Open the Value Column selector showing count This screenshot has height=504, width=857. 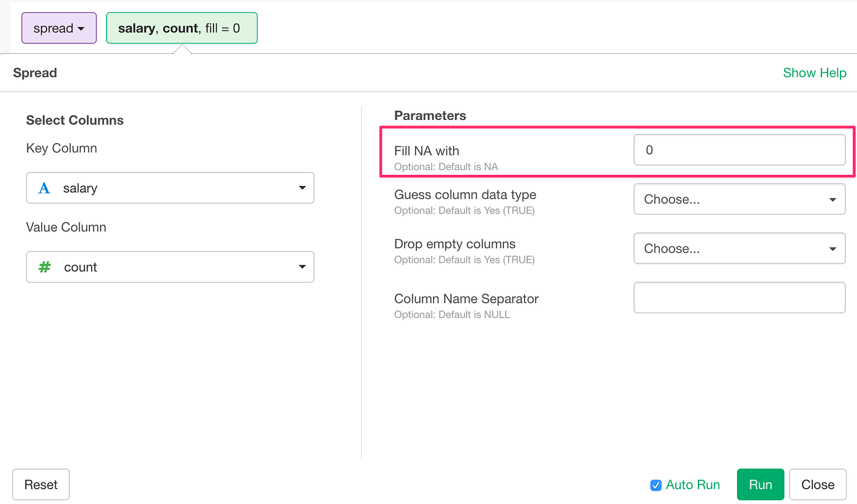click(170, 267)
